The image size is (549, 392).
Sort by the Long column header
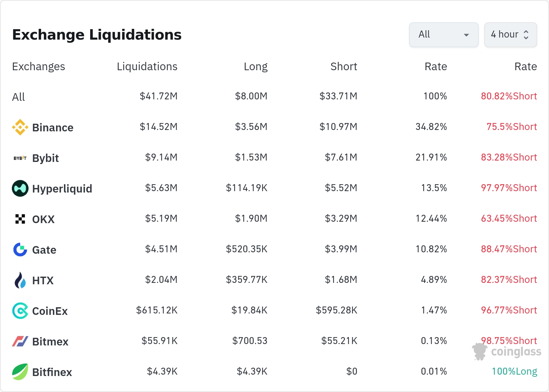[255, 66]
